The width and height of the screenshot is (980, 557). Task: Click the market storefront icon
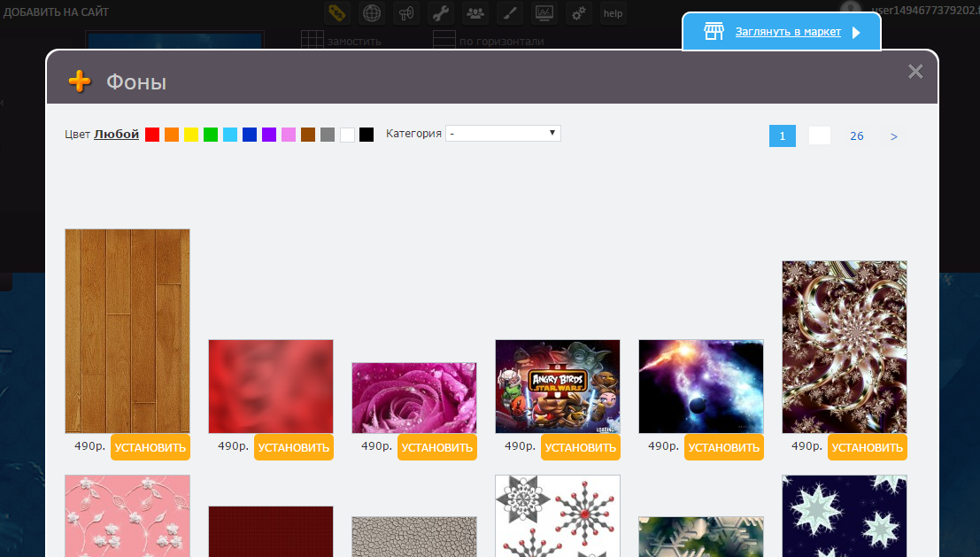714,31
